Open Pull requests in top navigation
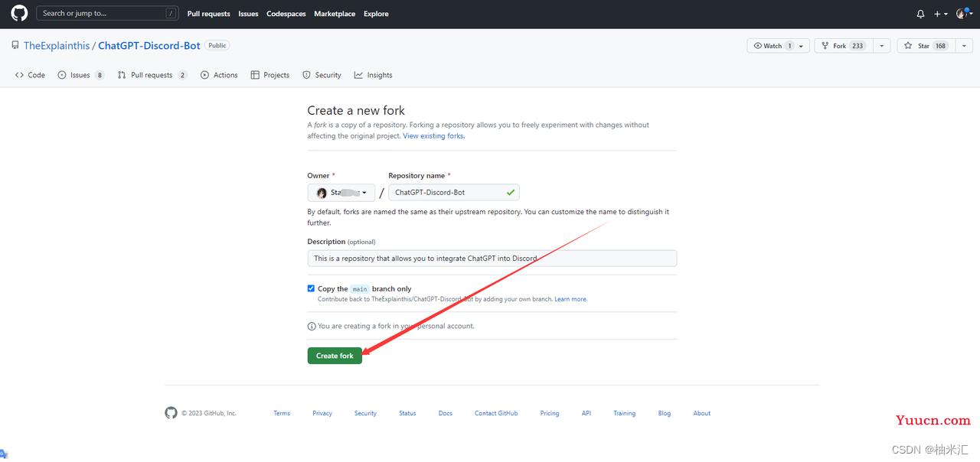The width and height of the screenshot is (980, 462). (x=208, y=14)
